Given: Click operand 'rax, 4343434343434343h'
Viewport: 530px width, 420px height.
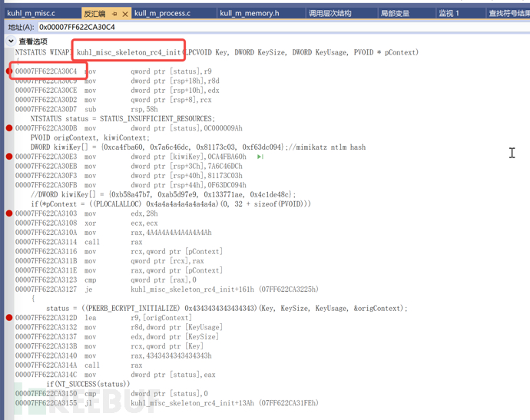Looking at the screenshot, I should (x=171, y=356).
